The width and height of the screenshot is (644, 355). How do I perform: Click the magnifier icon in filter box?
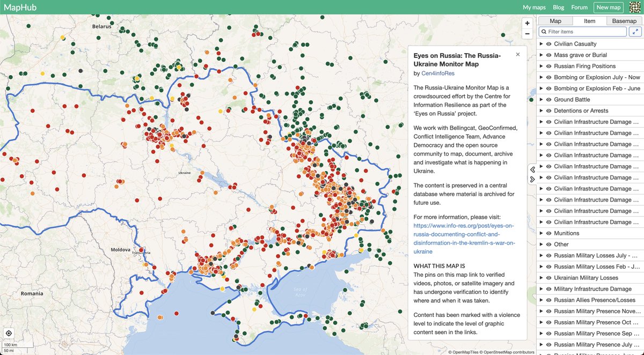coord(544,32)
